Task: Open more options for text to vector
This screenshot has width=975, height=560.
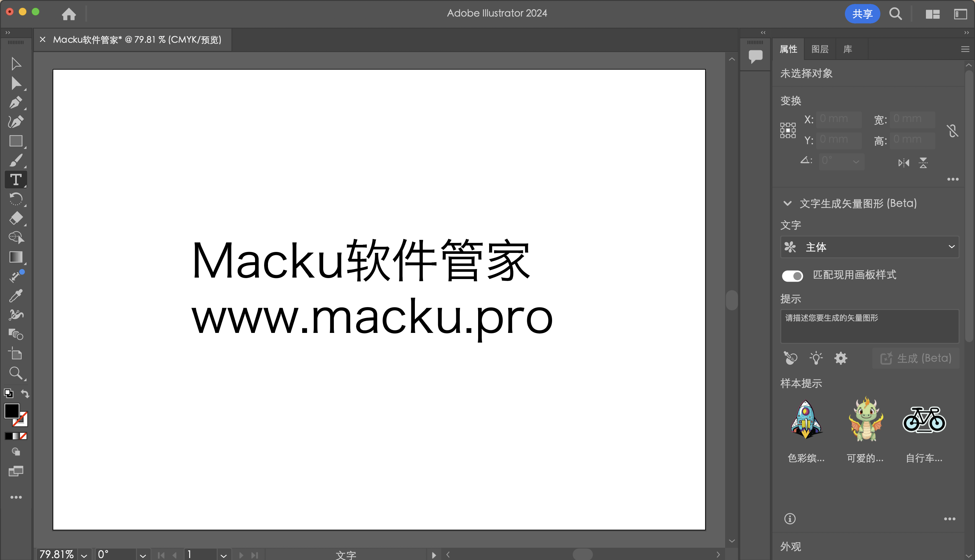Action: coord(949,519)
